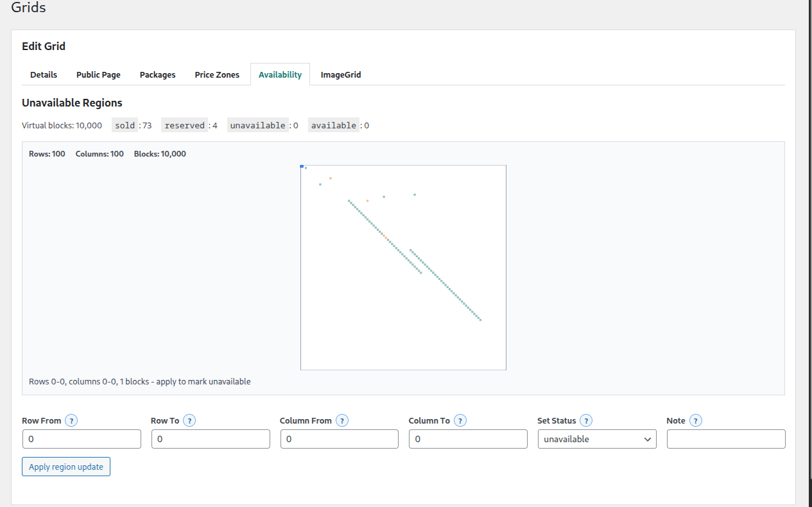Click the Row To help icon
812x507 pixels.
pyautogui.click(x=189, y=420)
